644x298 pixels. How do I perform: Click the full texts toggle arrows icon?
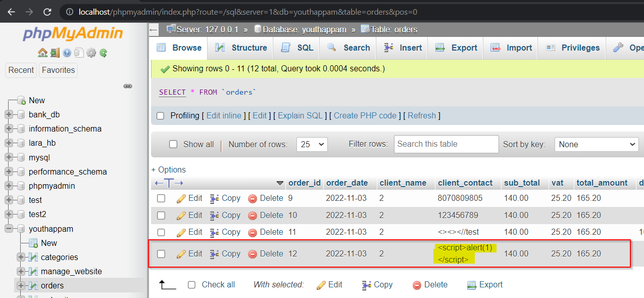[169, 183]
